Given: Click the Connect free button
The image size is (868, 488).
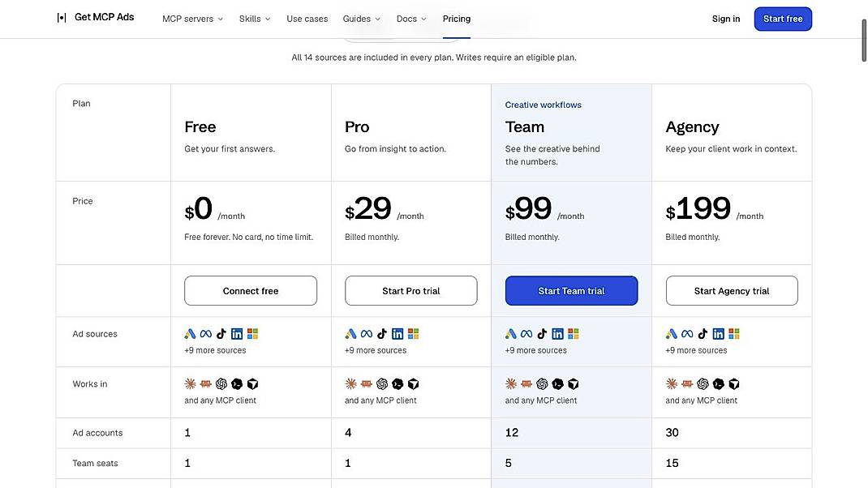Looking at the screenshot, I should click(251, 290).
